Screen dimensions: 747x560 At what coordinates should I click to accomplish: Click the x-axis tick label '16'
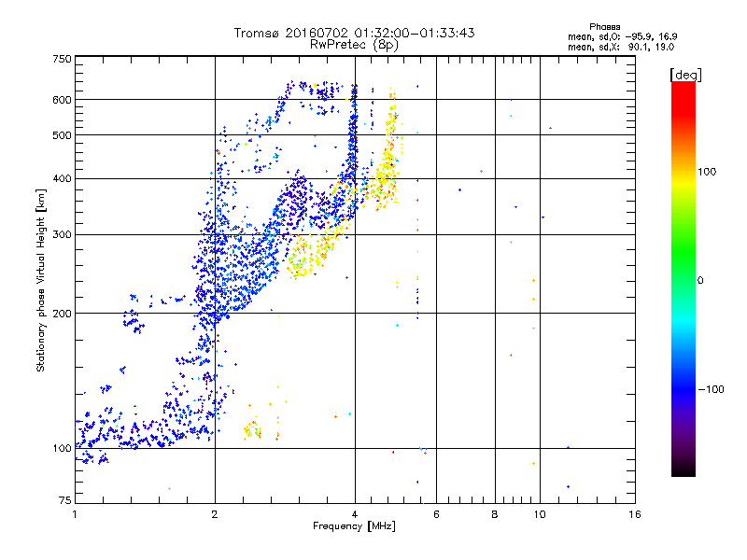click(x=635, y=514)
